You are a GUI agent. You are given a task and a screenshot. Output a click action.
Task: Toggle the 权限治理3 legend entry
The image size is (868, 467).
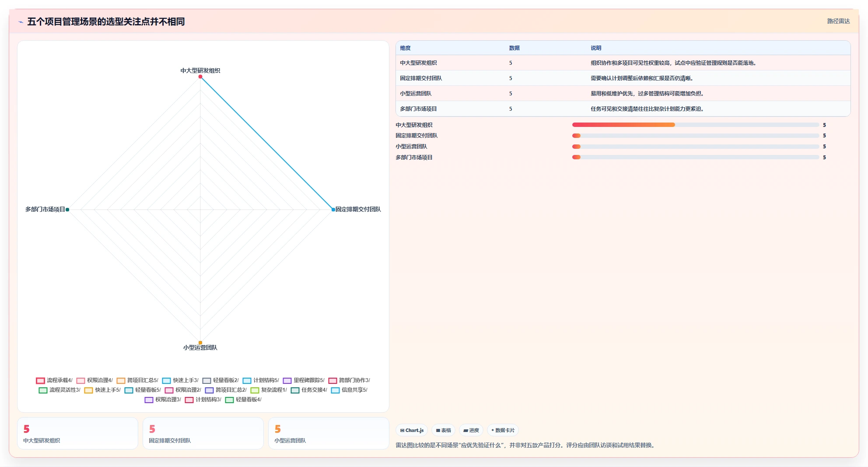(163, 400)
